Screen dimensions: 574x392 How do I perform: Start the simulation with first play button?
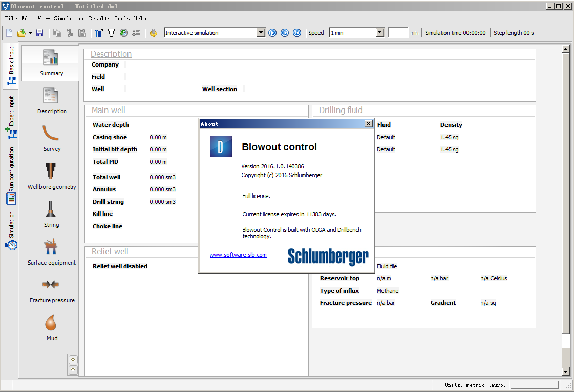point(272,33)
